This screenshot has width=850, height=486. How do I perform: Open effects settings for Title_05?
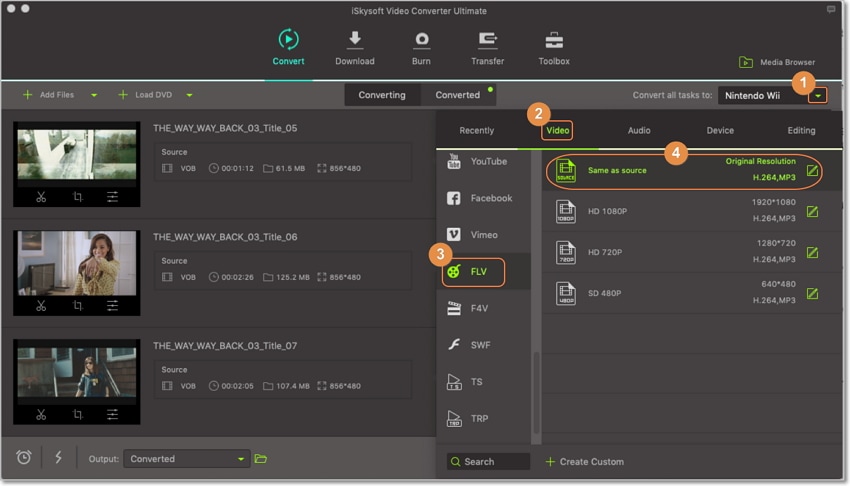tap(112, 197)
